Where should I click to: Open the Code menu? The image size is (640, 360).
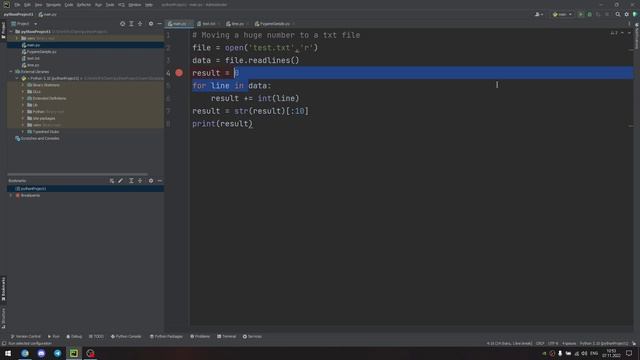click(x=69, y=5)
